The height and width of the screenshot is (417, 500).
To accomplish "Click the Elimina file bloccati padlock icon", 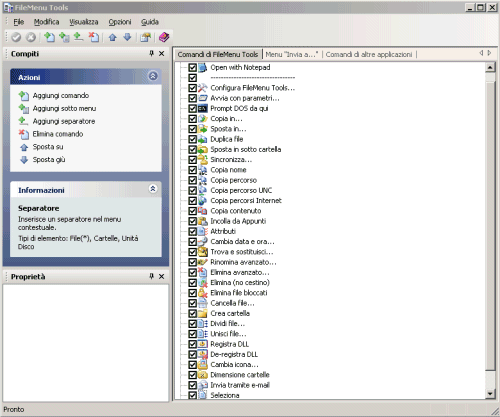I will [x=203, y=293].
